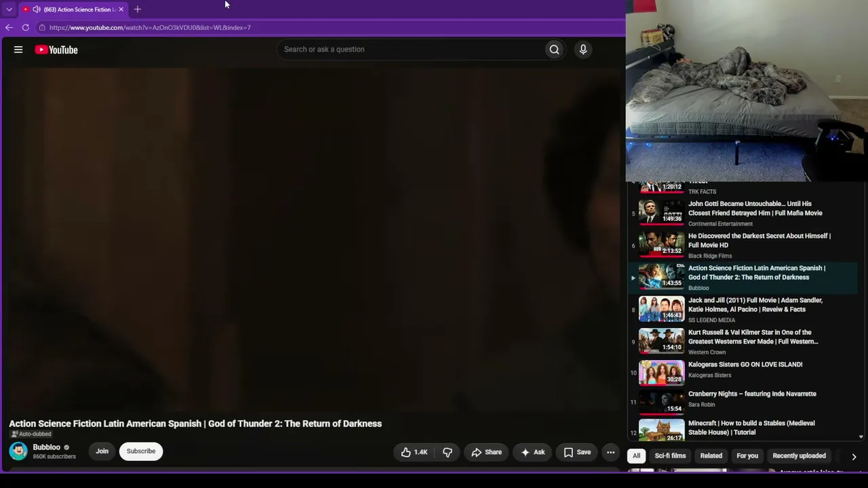Dislike this video
This screenshot has width=868, height=488.
(x=448, y=452)
